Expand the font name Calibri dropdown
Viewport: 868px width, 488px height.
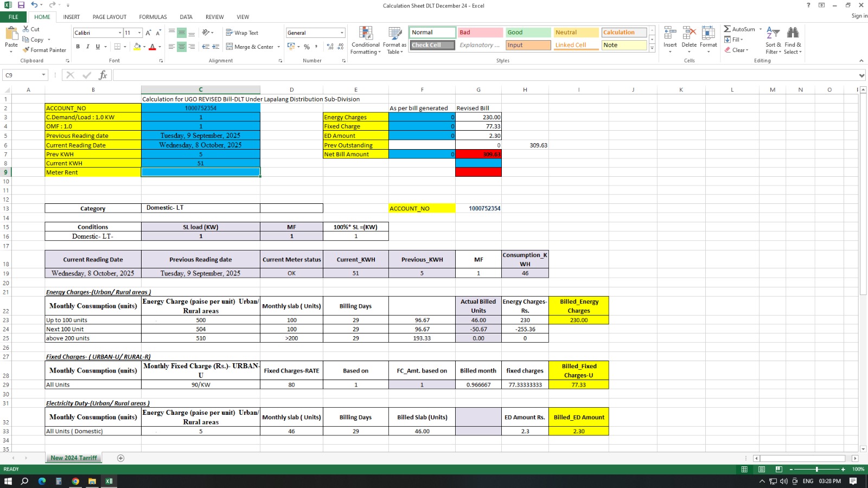point(120,33)
